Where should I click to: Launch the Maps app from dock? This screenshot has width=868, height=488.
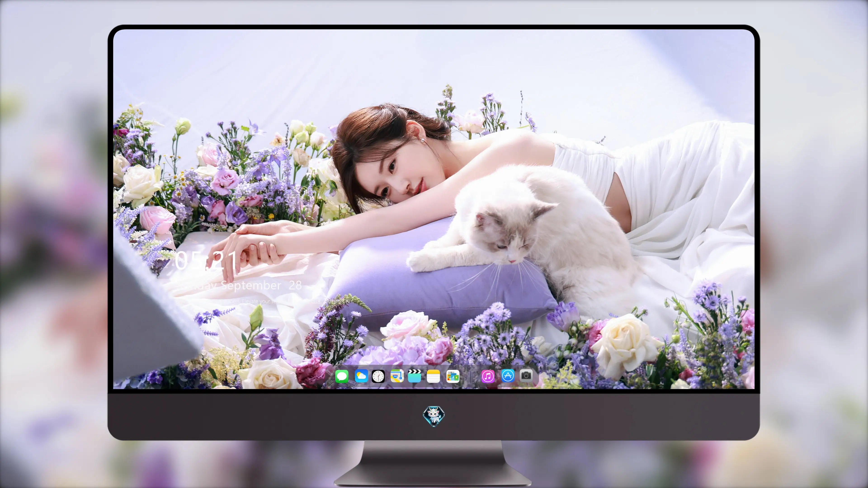[x=397, y=376]
